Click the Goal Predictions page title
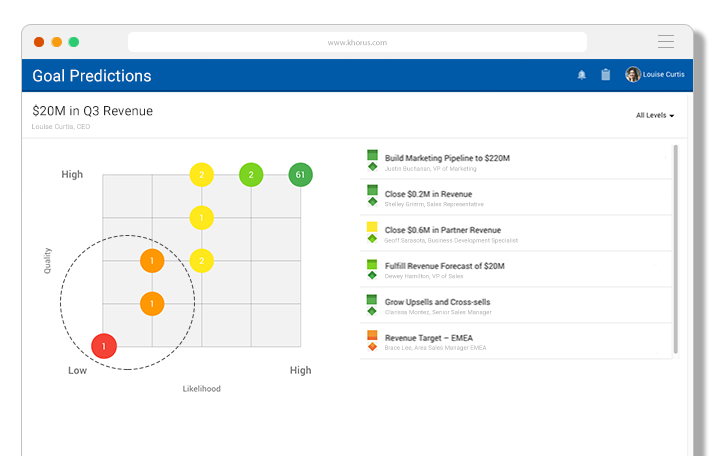713x456 pixels. (92, 76)
